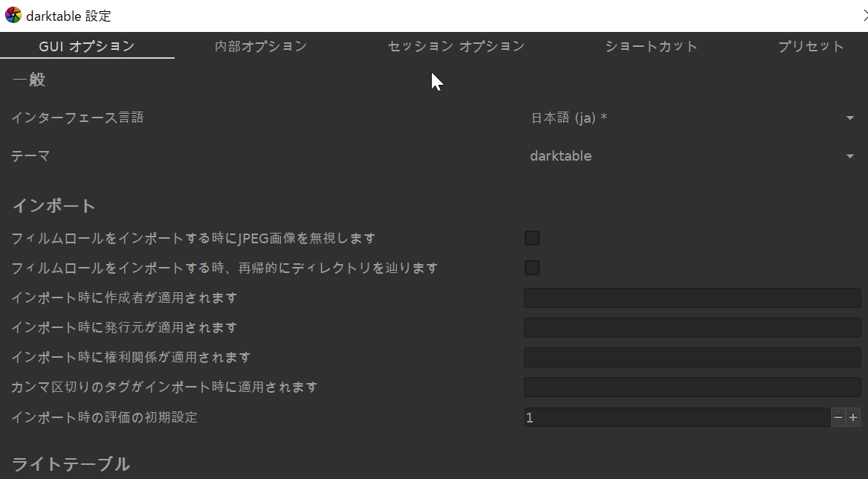Screen dimensions: 868x479
Task: Focus the インポート時に作成者が適用されます input field
Action: tap(693, 298)
